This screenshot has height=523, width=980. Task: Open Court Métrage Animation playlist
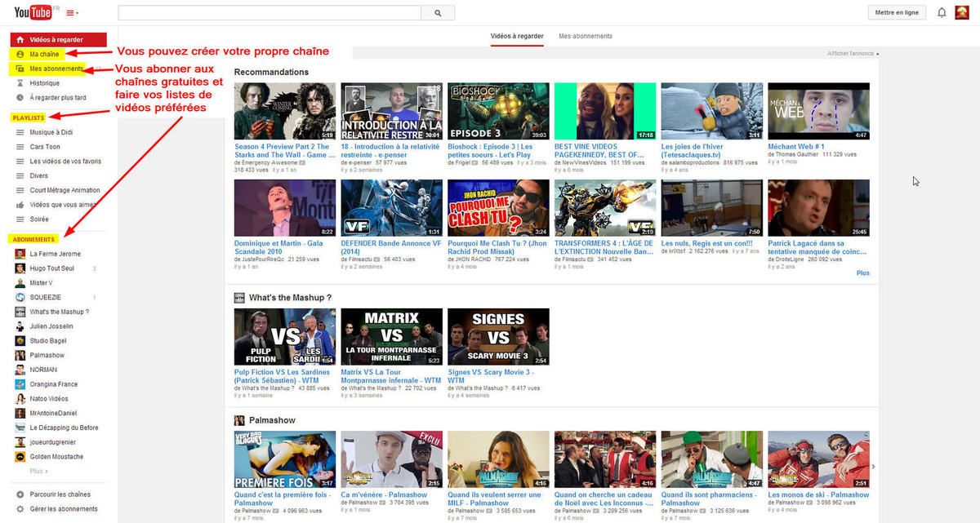(x=65, y=191)
